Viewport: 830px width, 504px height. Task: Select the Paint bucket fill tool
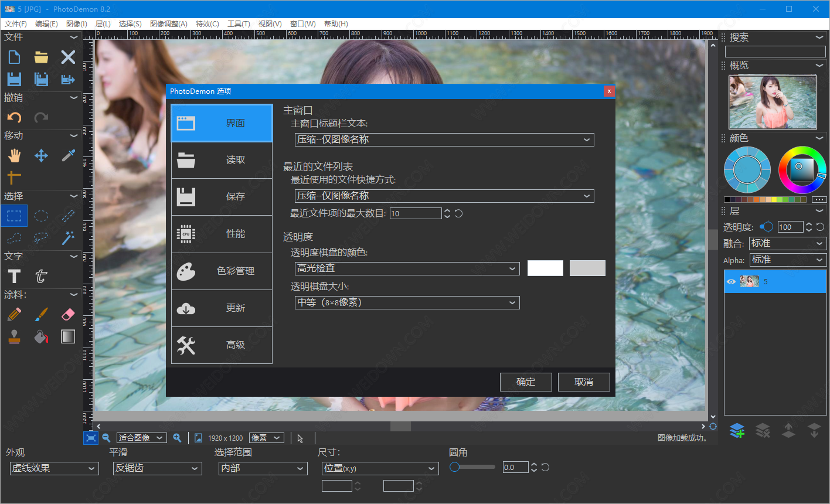click(x=41, y=336)
